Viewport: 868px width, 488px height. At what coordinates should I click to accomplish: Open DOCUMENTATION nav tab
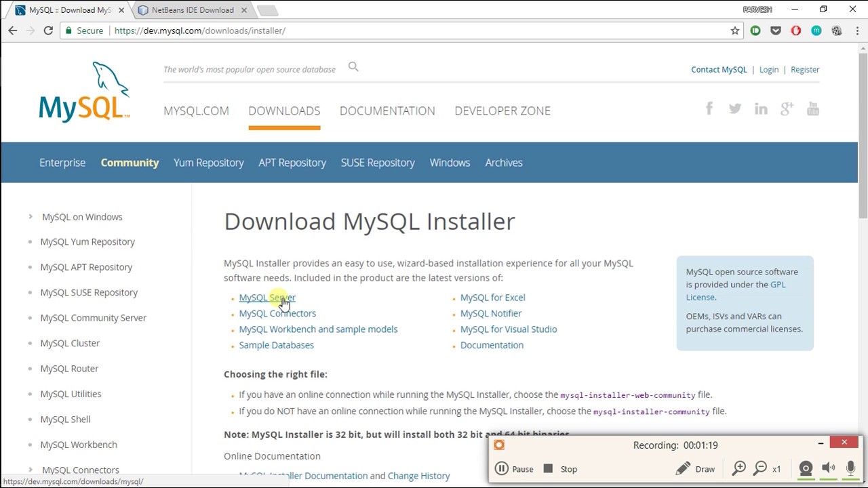(x=387, y=111)
